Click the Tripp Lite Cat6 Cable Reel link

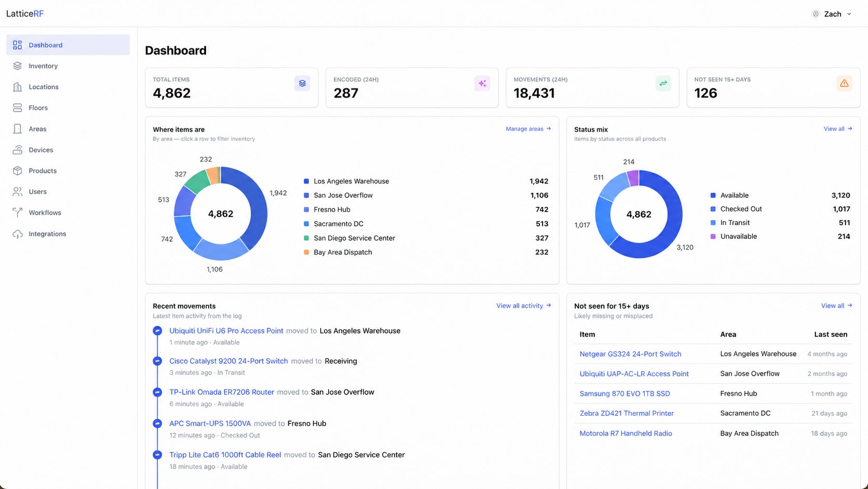225,455
